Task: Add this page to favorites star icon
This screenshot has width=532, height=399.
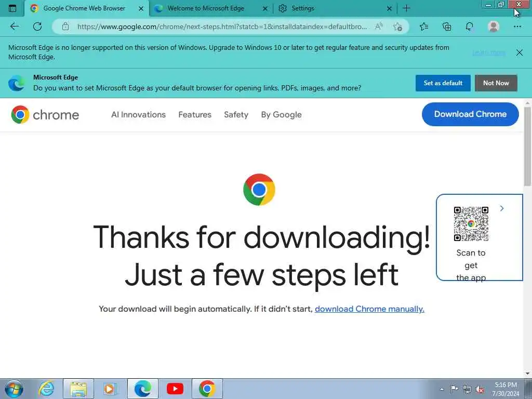Action: pos(397,26)
